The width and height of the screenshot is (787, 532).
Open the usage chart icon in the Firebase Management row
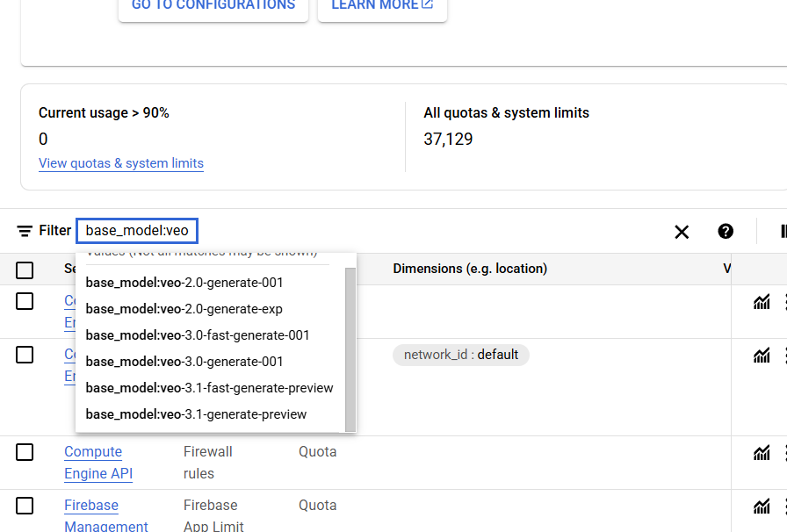(762, 507)
